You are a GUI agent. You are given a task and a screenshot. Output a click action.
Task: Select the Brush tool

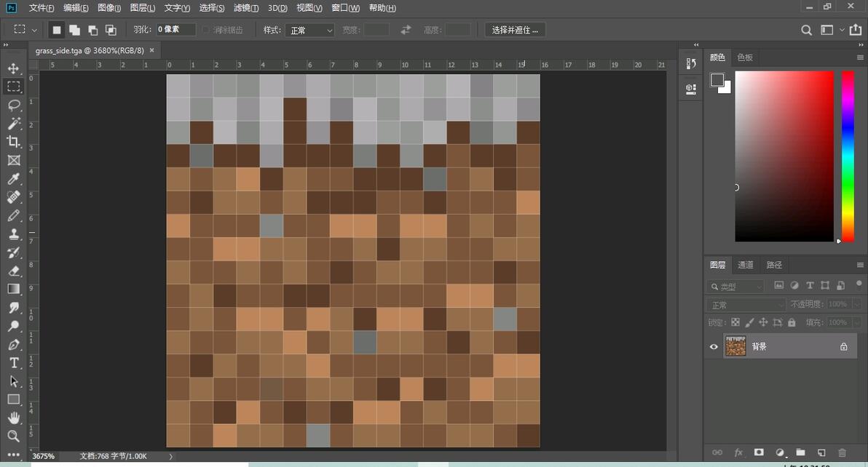tap(13, 215)
